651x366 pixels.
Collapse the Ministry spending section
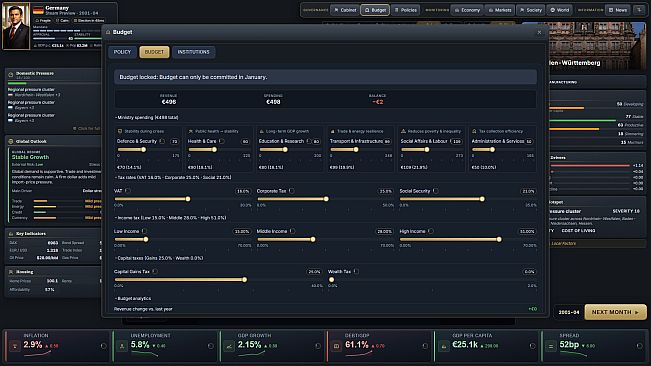tap(147, 117)
